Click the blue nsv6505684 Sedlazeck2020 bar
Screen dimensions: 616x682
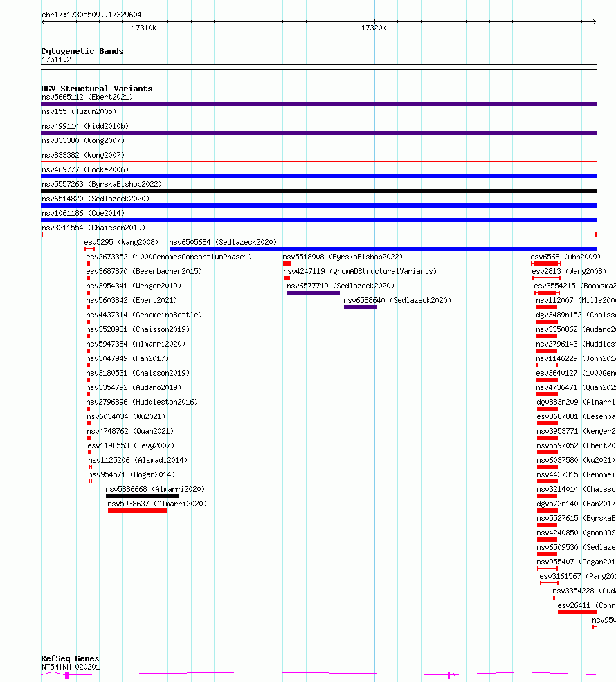(383, 249)
